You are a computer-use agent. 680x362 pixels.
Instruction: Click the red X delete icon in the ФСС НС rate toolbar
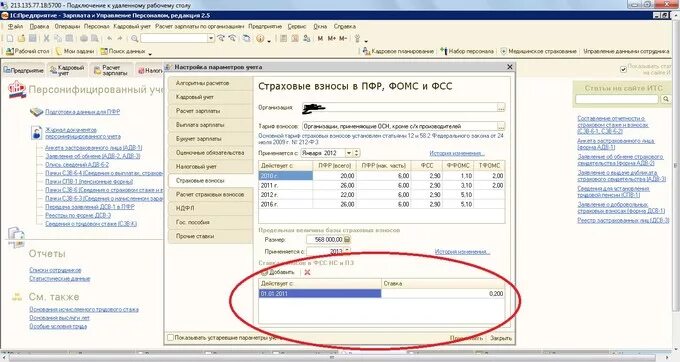pyautogui.click(x=307, y=272)
